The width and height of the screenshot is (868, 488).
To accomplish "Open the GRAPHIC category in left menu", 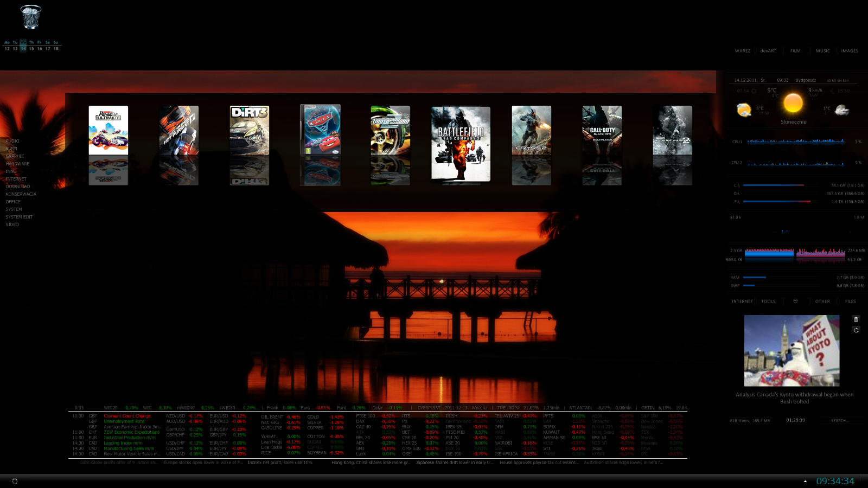I will coord(15,156).
